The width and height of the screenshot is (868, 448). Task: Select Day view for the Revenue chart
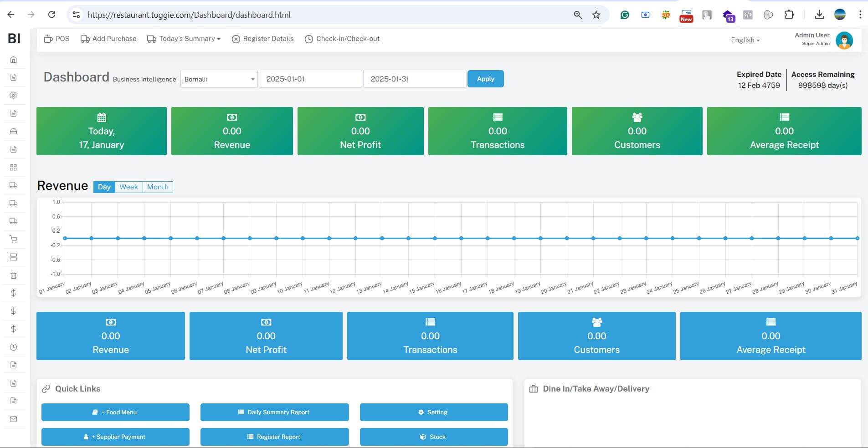(104, 187)
